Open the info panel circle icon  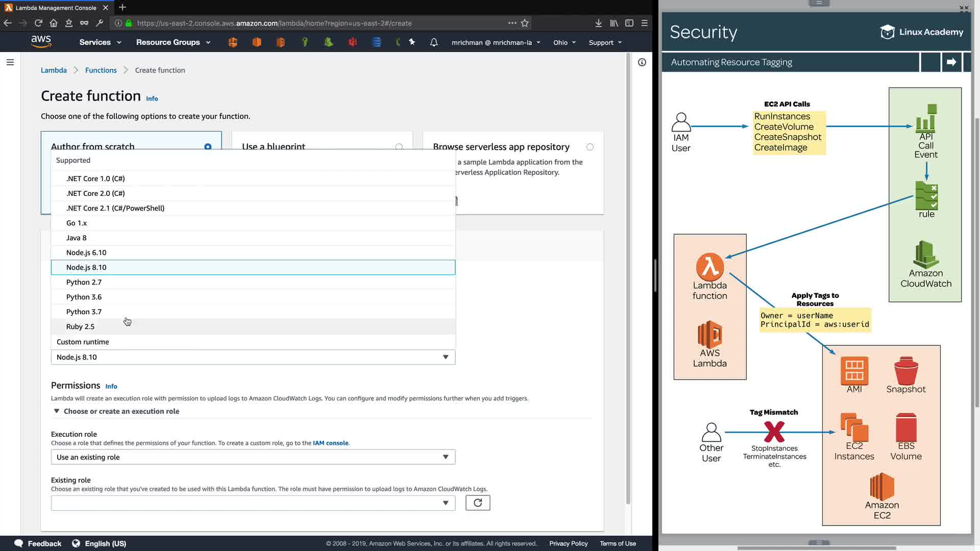pos(642,62)
